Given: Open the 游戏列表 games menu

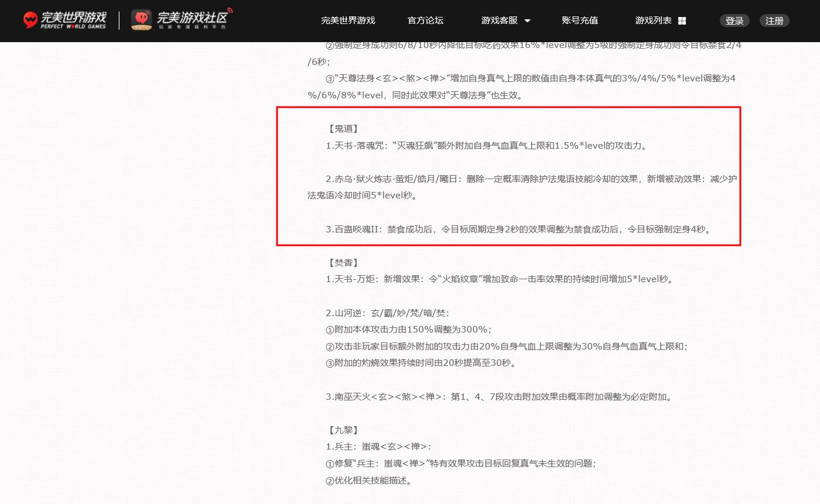Looking at the screenshot, I should 653,20.
